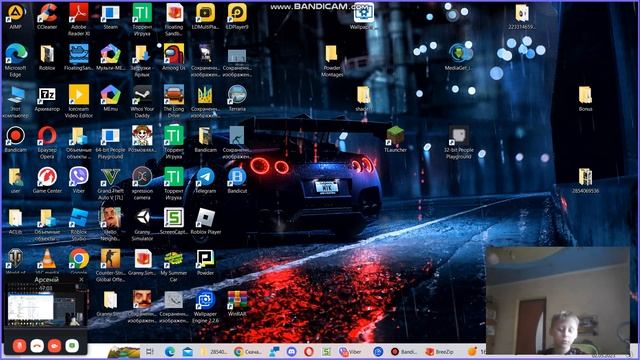Launch Grand Theft Auto V shortcut
Viewport: 640px width, 360px height.
[110, 177]
